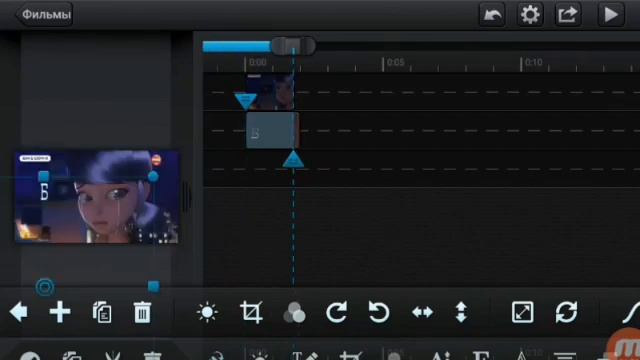Screen dimensions: 640x360
Task: Duplicate the selected item
Action: [102, 313]
